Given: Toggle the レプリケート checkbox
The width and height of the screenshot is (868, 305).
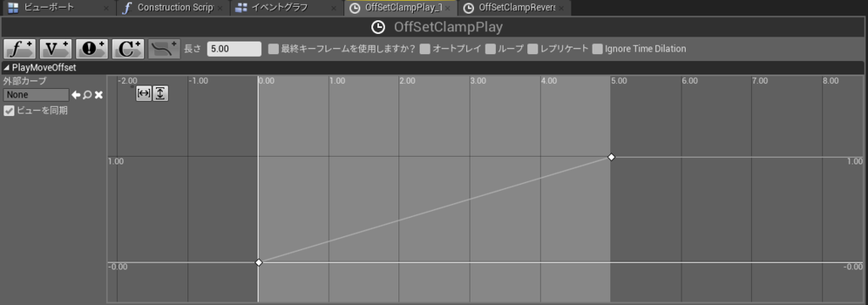Looking at the screenshot, I should click(532, 48).
